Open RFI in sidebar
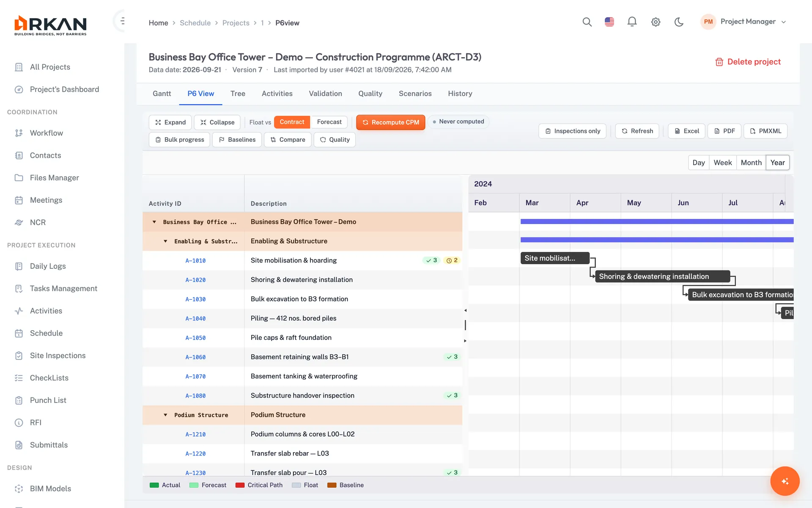Image resolution: width=812 pixels, height=508 pixels. pos(36,422)
